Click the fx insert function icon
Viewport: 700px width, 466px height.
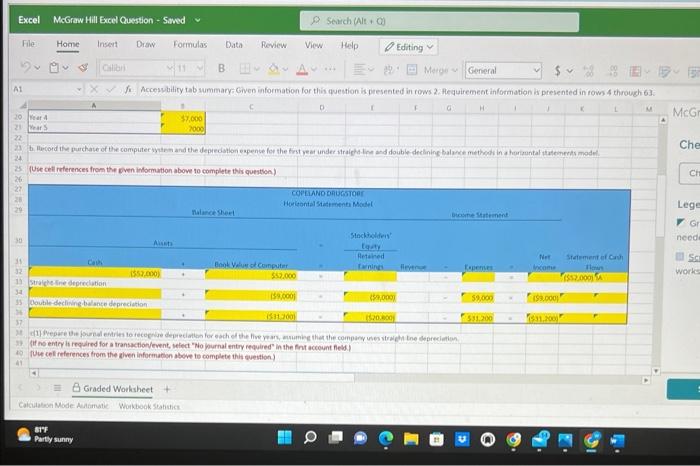[x=128, y=89]
